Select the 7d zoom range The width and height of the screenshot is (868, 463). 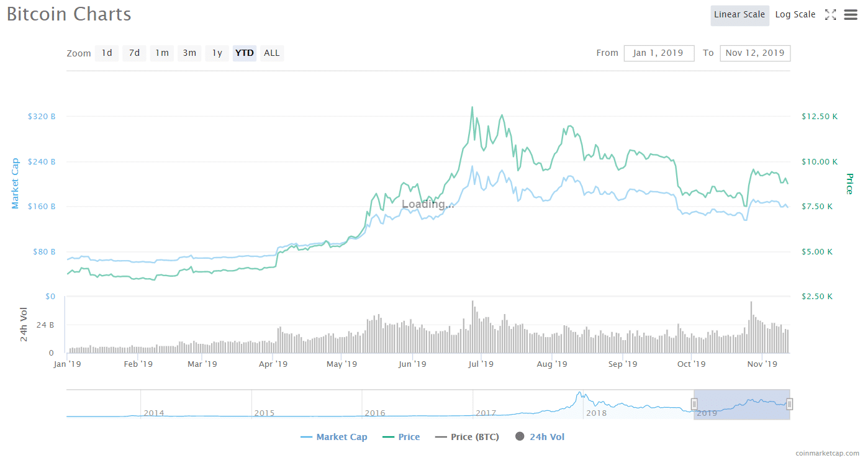coord(134,53)
